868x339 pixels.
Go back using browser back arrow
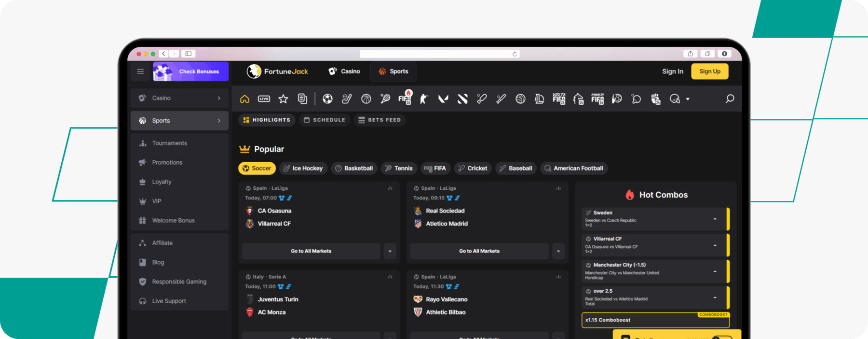click(x=164, y=54)
